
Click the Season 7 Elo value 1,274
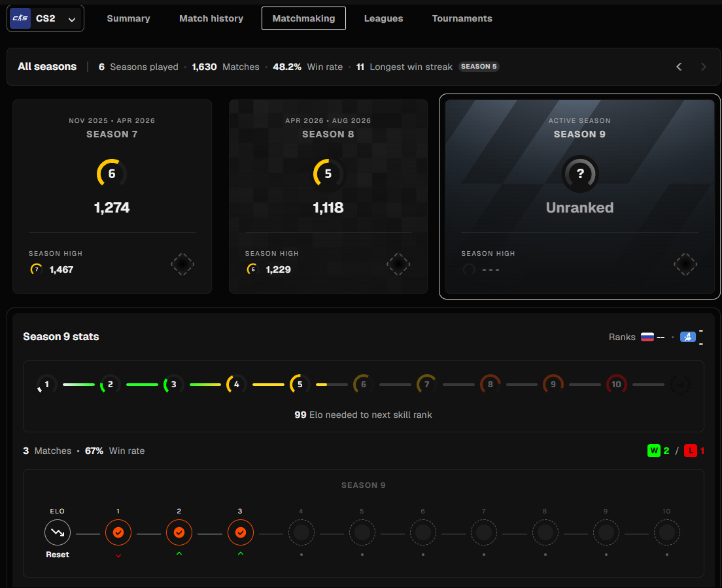click(x=112, y=208)
